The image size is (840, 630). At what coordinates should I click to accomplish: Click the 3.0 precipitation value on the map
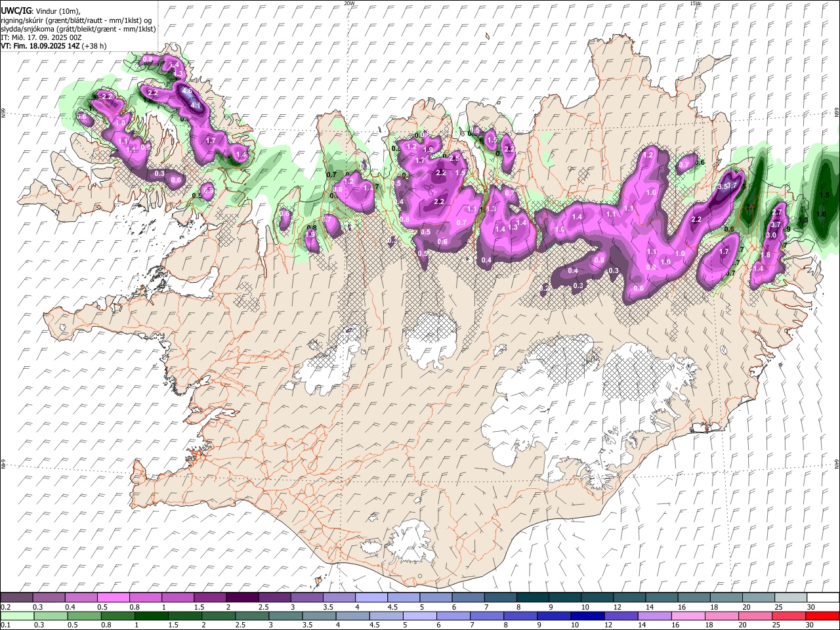772,235
